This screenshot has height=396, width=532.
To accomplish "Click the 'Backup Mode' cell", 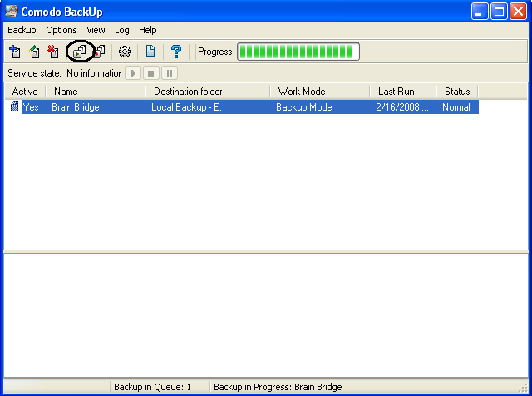I will 304,107.
